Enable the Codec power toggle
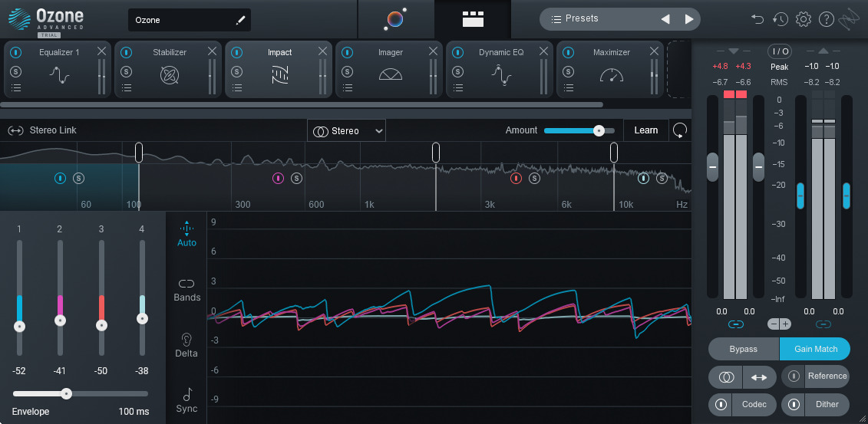Image resolution: width=868 pixels, height=424 pixels. 721,405
